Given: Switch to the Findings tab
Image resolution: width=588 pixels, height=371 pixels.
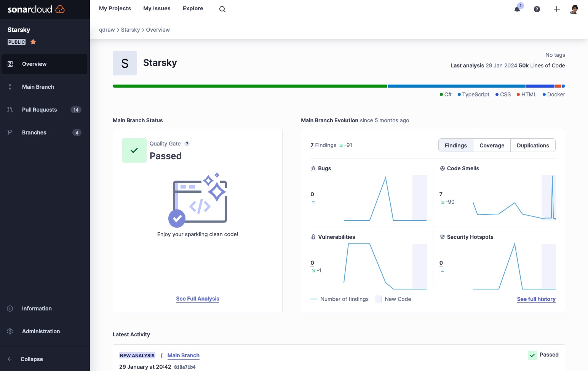Looking at the screenshot, I should click(456, 145).
